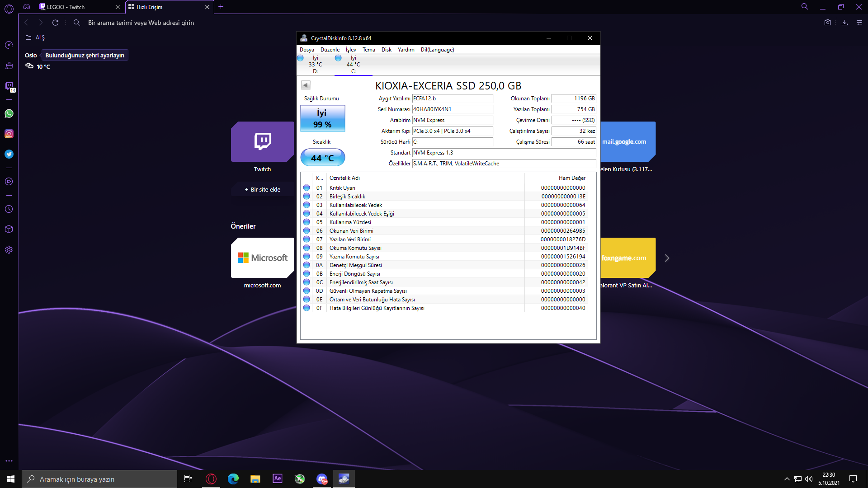Click Bir site ekle button

pyautogui.click(x=263, y=189)
